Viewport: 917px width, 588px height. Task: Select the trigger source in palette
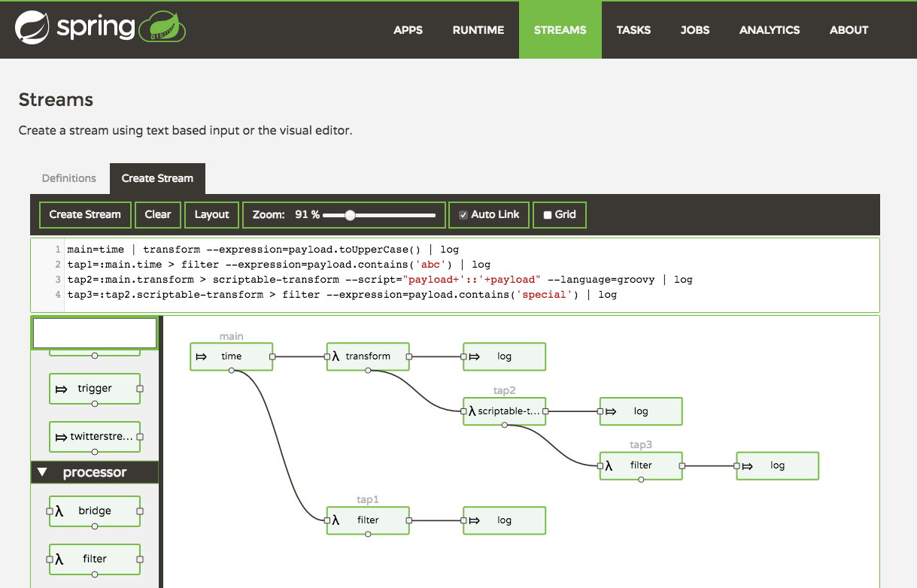[x=95, y=389]
